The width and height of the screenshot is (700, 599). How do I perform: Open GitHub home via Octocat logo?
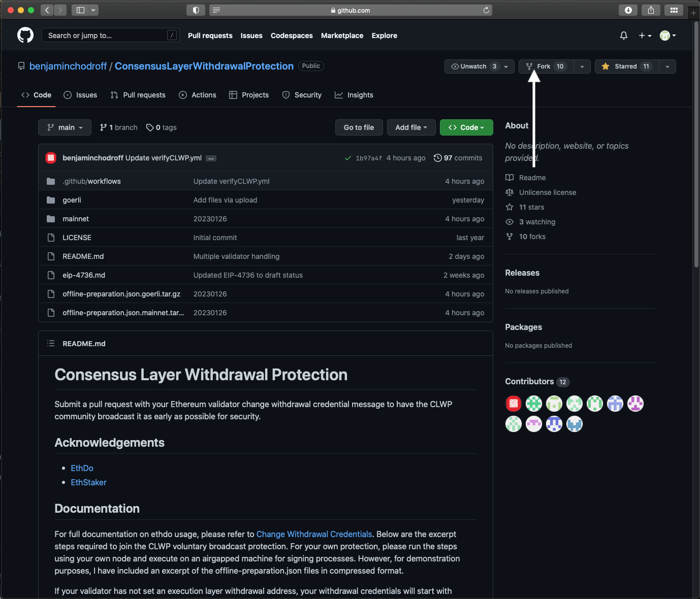pyautogui.click(x=25, y=35)
